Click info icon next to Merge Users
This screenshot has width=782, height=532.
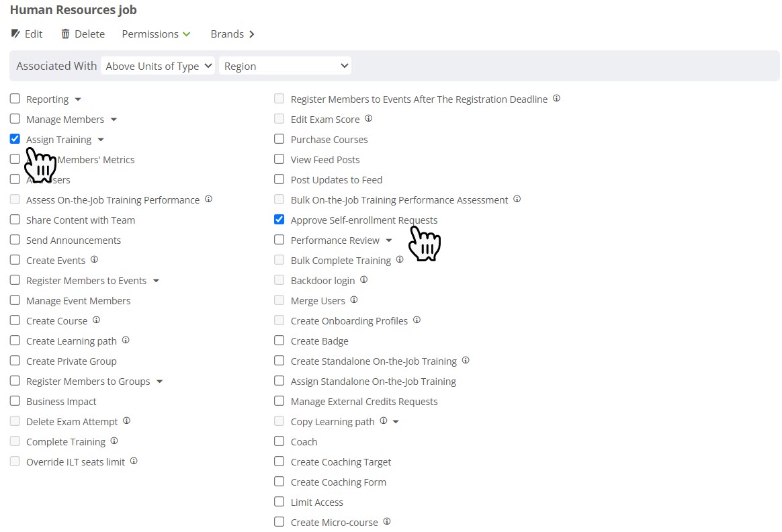pyautogui.click(x=354, y=300)
